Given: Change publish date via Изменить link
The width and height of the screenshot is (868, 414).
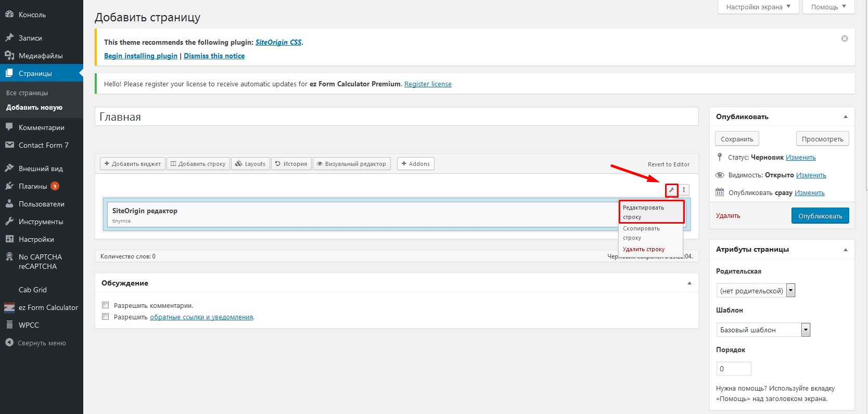Looking at the screenshot, I should tap(810, 193).
